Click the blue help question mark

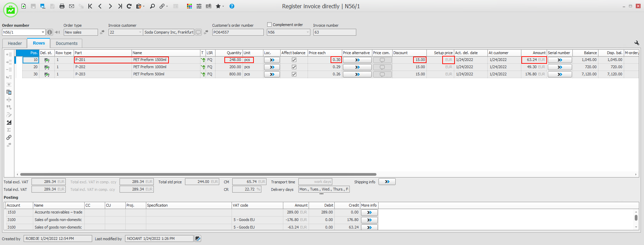pos(232,6)
